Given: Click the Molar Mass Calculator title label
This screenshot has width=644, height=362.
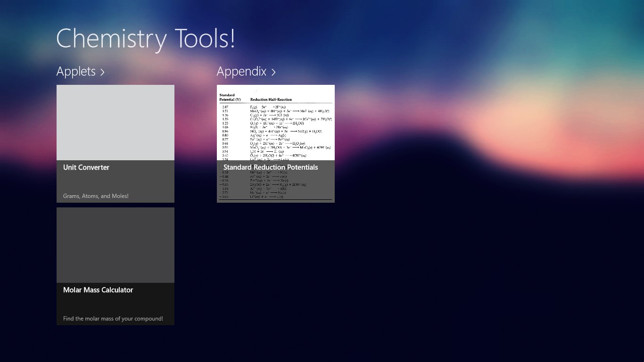Looking at the screenshot, I should [98, 290].
